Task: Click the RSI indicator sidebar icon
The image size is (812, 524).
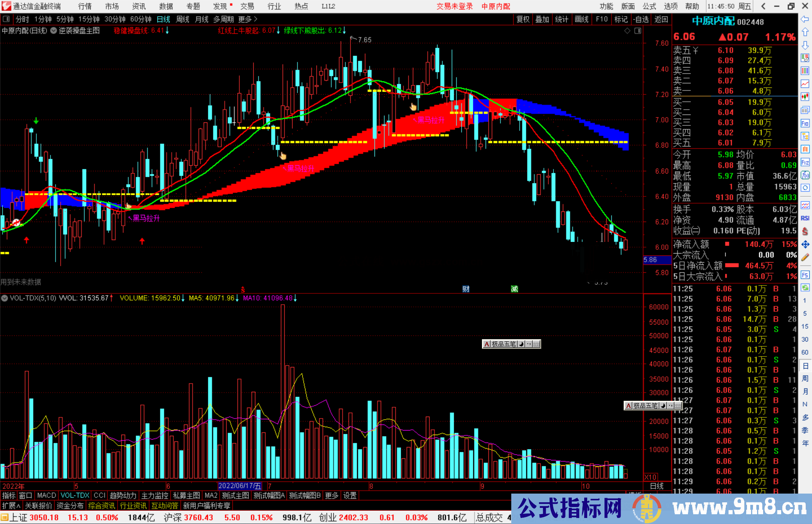Action: pyautogui.click(x=805, y=218)
